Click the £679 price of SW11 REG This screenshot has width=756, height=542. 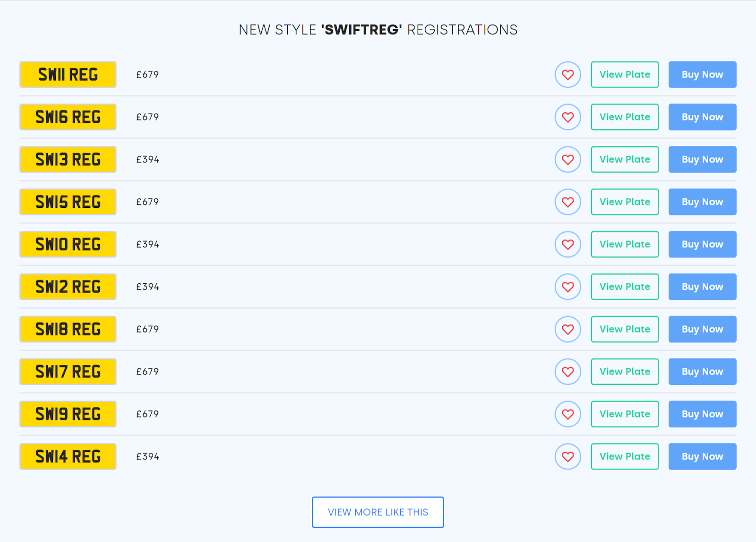pyautogui.click(x=147, y=75)
